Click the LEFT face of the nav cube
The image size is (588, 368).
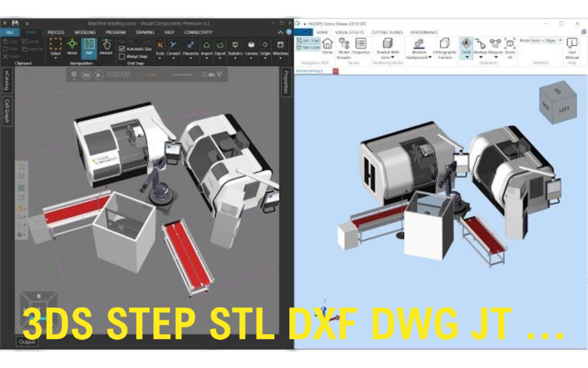pos(564,109)
